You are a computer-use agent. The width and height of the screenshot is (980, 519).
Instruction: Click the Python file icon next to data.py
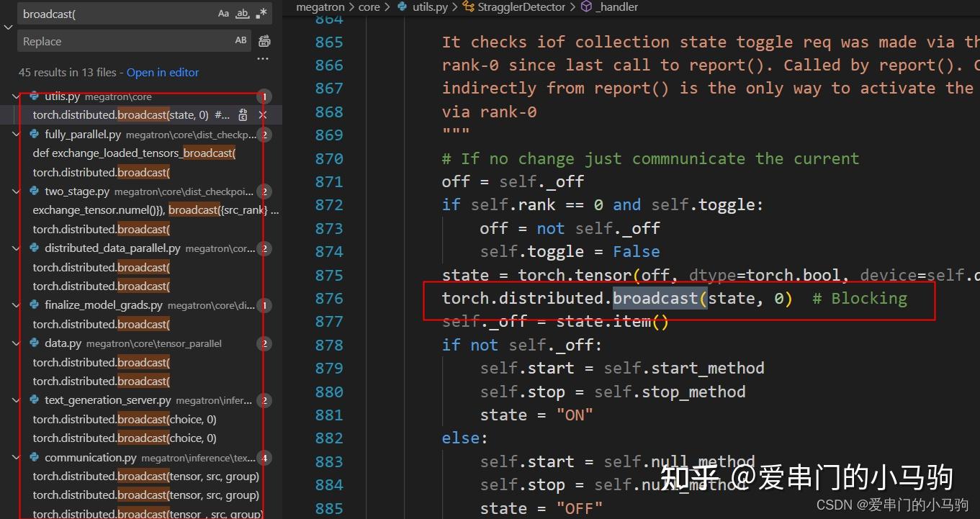point(35,343)
